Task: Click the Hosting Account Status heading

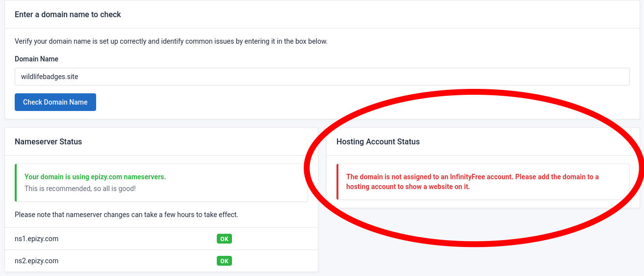Action: coord(378,141)
